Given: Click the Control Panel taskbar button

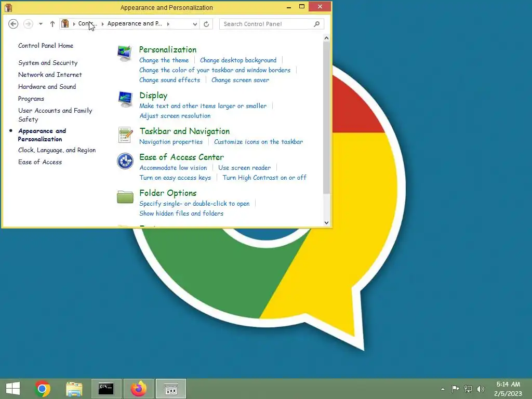Looking at the screenshot, I should [x=170, y=389].
